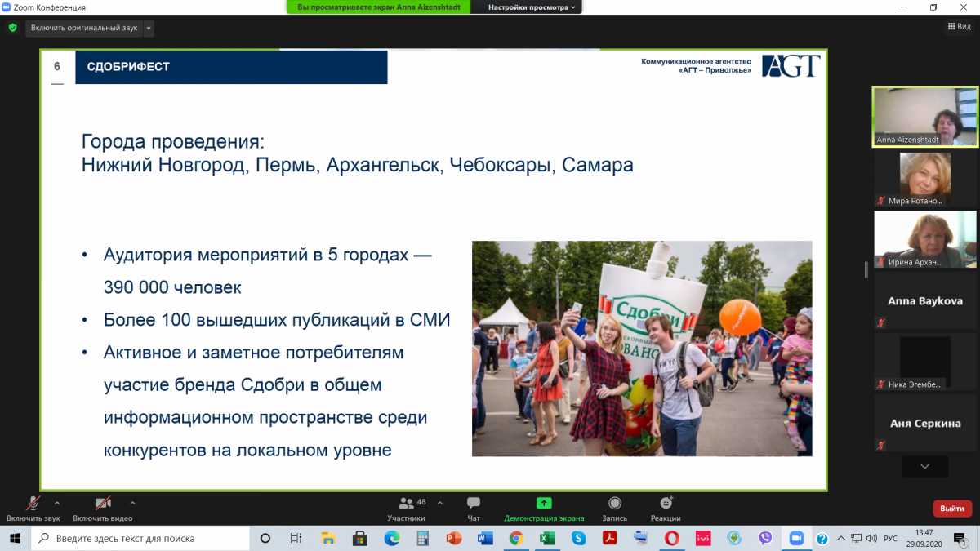Open Cortana circle on taskbar

[x=265, y=539]
